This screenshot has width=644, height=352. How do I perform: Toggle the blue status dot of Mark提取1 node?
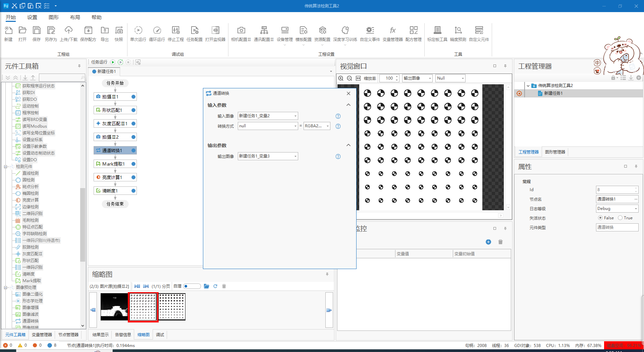pos(133,164)
